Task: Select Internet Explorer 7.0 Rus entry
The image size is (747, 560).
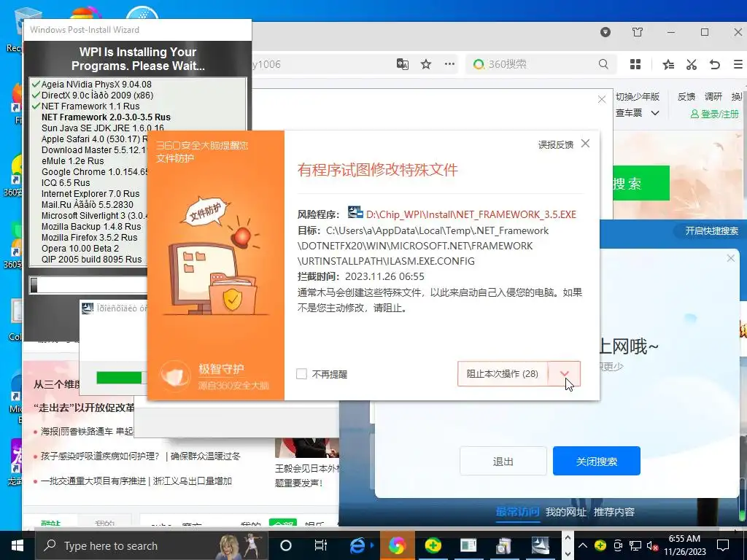Action: coord(90,194)
